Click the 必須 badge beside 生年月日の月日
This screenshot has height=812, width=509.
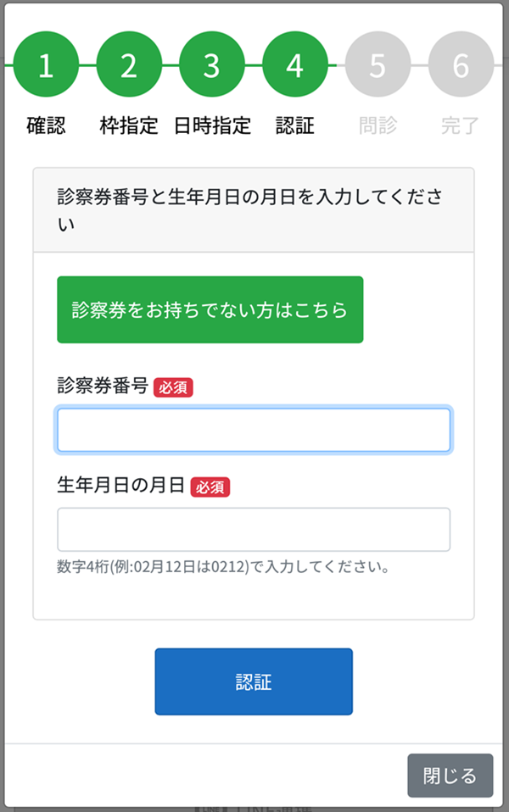tap(210, 487)
